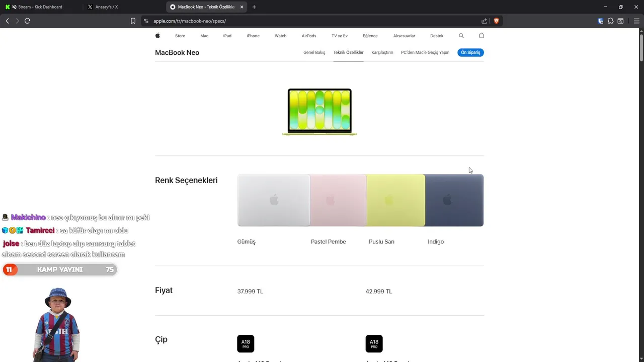Open the browser hamburger menu
This screenshot has width=644, height=362.
coord(636,21)
